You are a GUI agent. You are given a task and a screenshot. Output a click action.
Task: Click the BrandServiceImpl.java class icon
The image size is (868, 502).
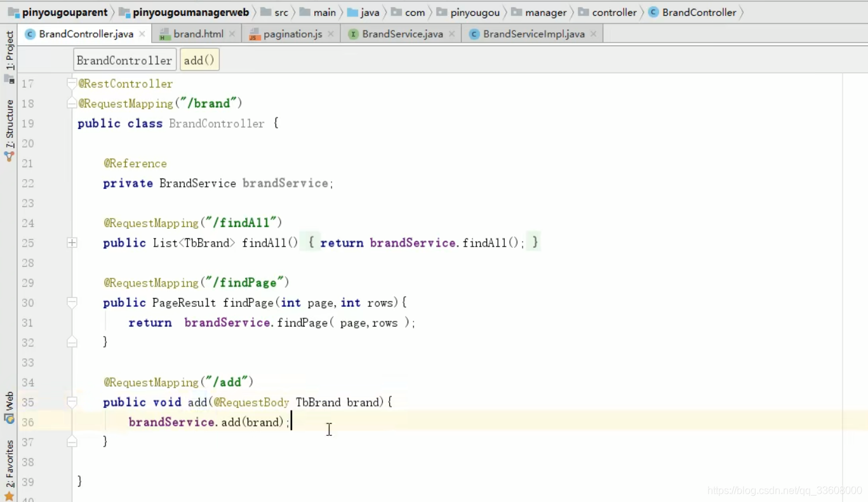click(474, 34)
